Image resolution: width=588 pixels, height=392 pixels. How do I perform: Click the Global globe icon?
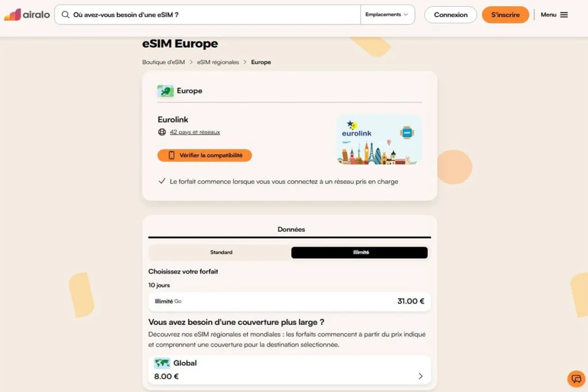tap(161, 363)
